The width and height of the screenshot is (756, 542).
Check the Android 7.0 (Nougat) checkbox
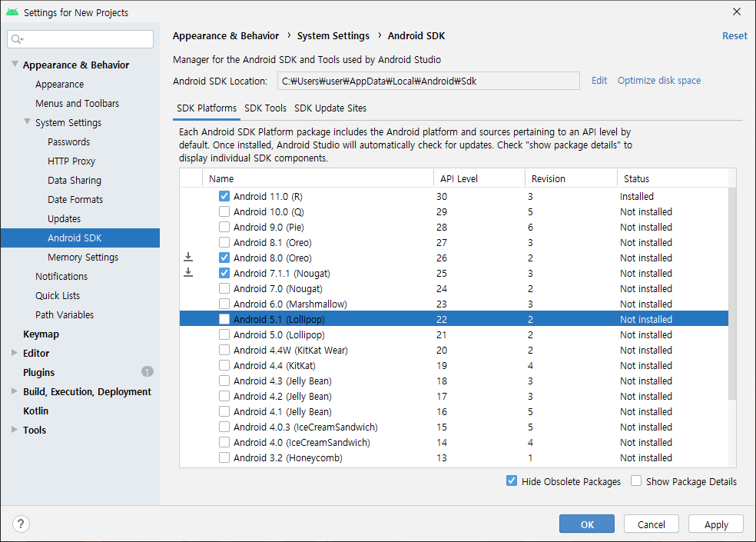pos(224,288)
